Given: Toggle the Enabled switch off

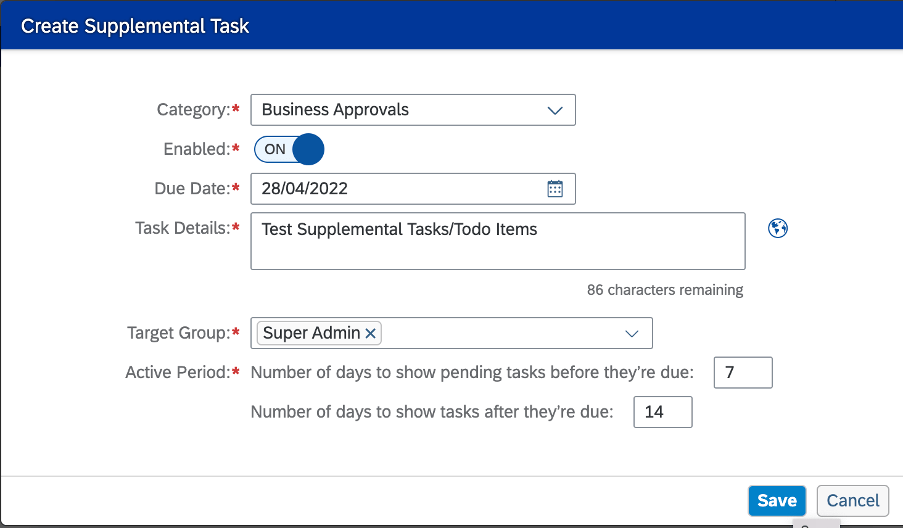Looking at the screenshot, I should pyautogui.click(x=289, y=149).
